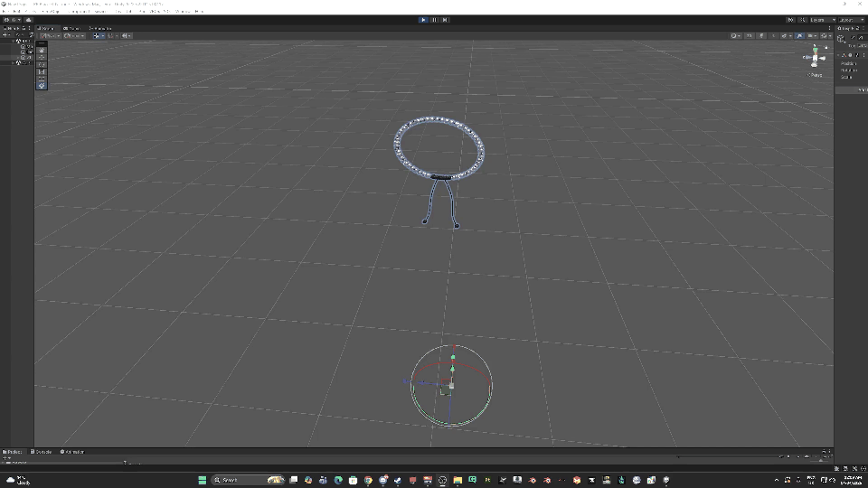Select the Hand view tool
This screenshot has height=488, width=868.
coord(42,50)
